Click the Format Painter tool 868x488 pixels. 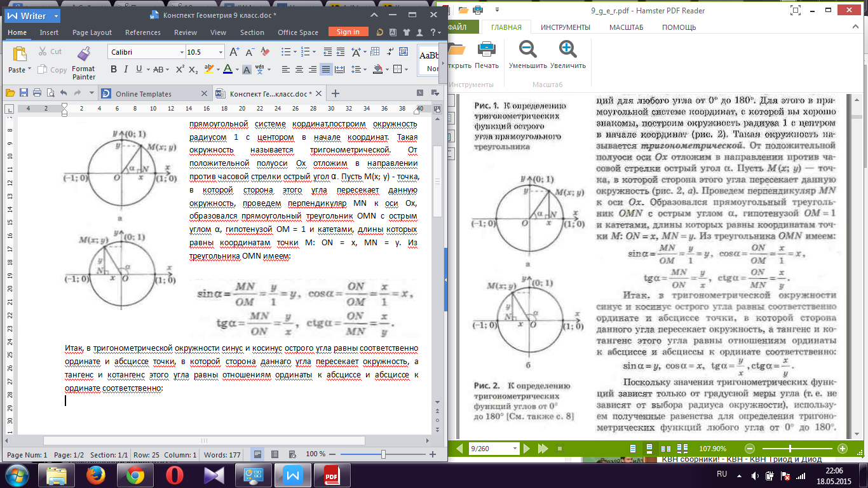(83, 63)
